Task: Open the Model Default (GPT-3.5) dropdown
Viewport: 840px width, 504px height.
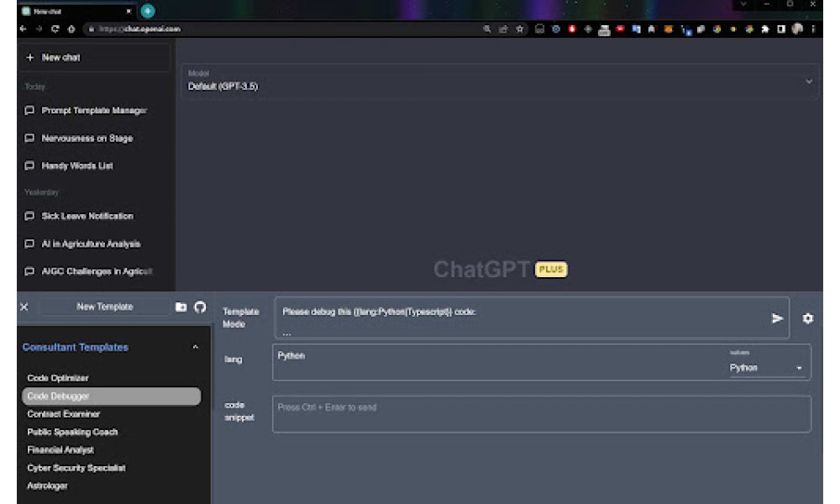Action: click(x=499, y=81)
